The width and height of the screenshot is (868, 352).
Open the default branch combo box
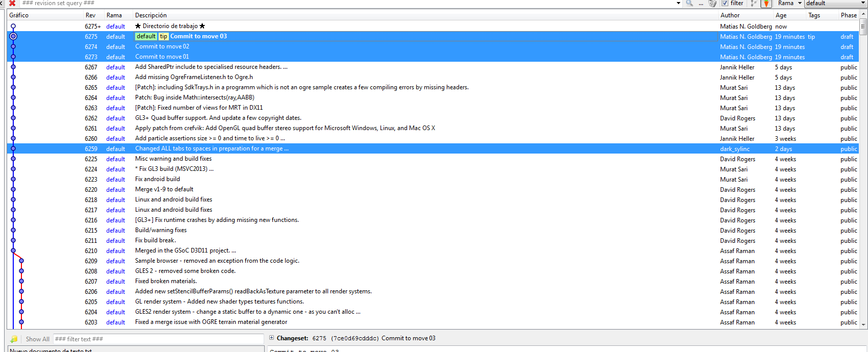click(835, 3)
